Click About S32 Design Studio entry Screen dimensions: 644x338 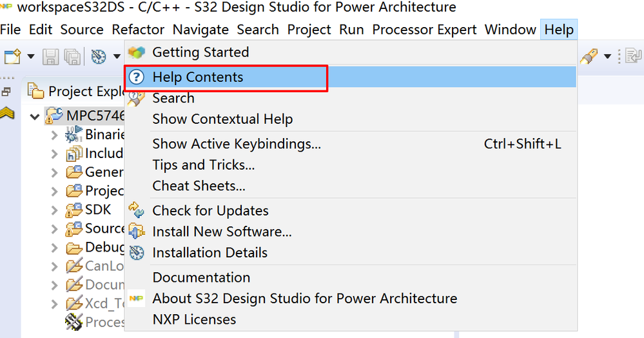tap(304, 299)
